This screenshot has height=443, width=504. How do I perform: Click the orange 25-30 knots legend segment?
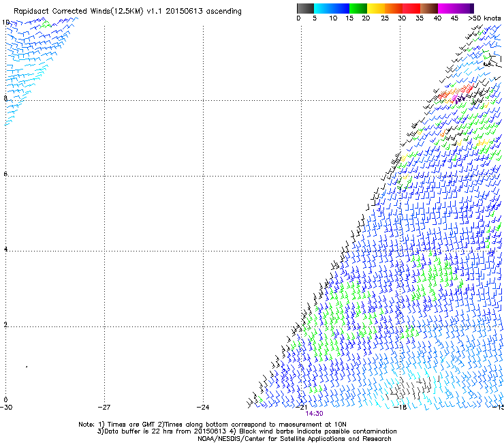394,8
